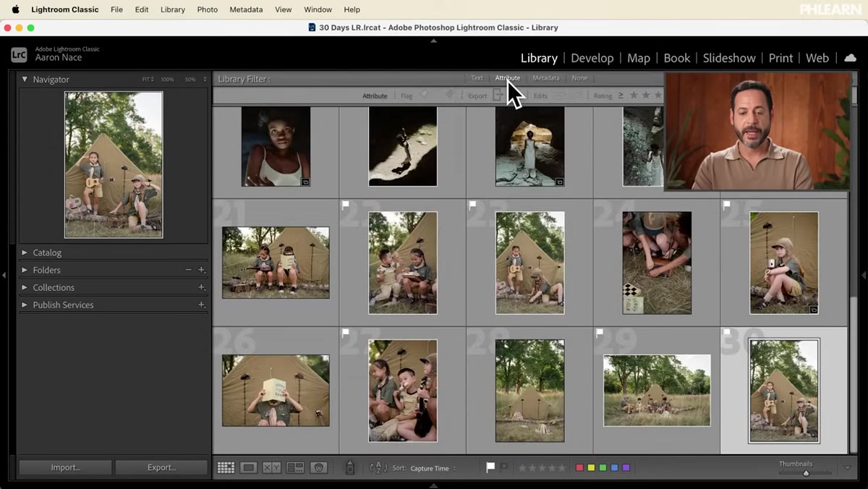Open the Apple menu
The height and width of the screenshot is (489, 868).
(x=15, y=9)
